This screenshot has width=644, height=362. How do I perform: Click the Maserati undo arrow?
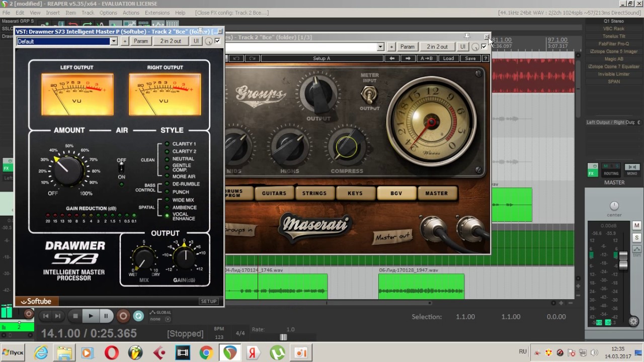[x=236, y=58]
